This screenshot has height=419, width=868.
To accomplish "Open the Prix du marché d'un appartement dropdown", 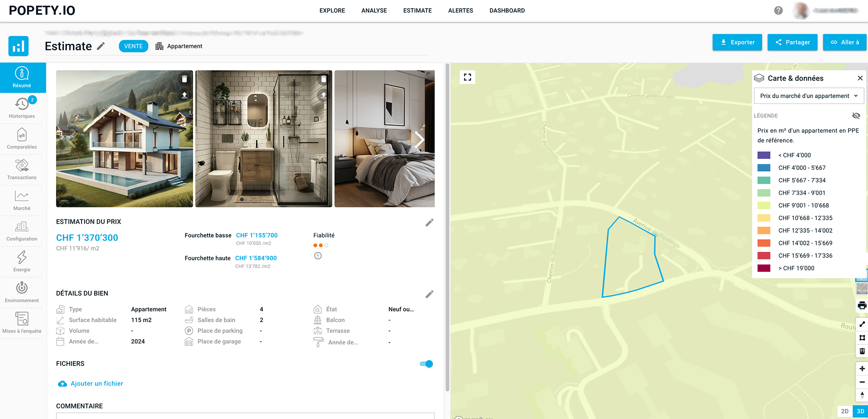I will (809, 96).
